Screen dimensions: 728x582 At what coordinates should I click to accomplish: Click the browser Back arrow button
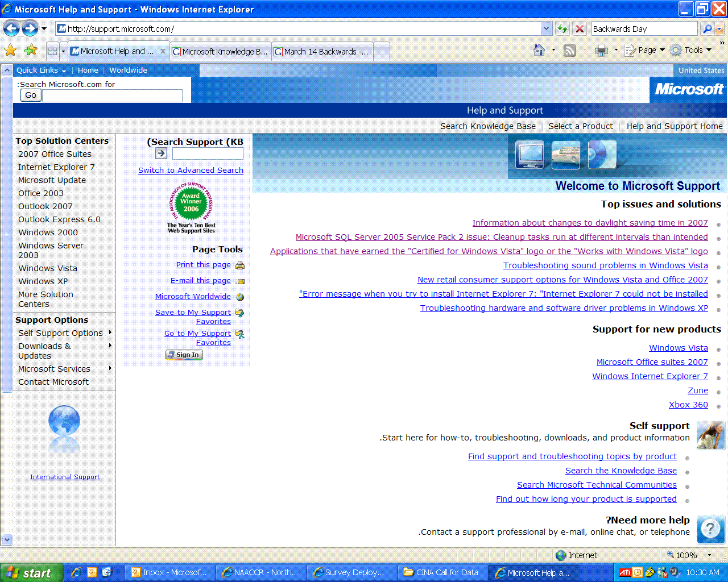[11, 28]
